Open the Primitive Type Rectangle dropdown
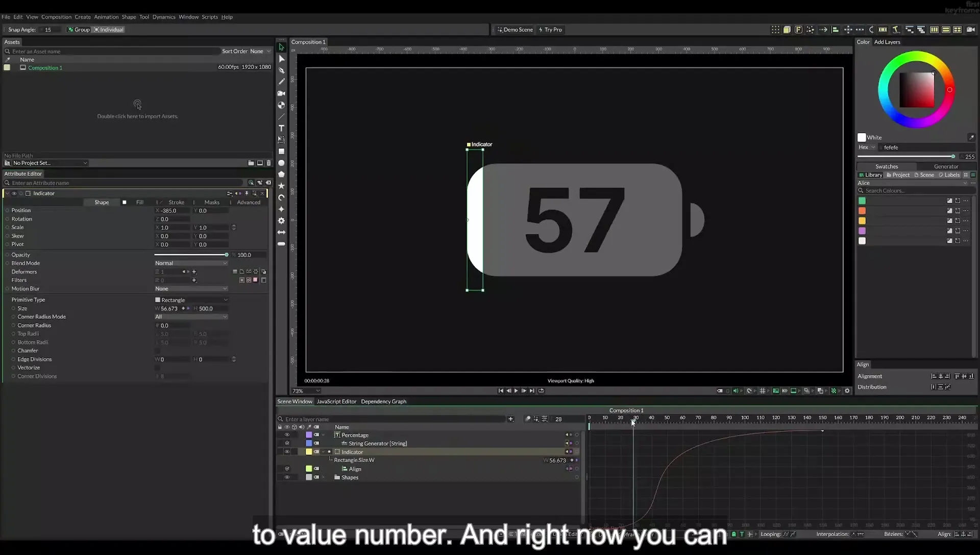 click(x=191, y=300)
